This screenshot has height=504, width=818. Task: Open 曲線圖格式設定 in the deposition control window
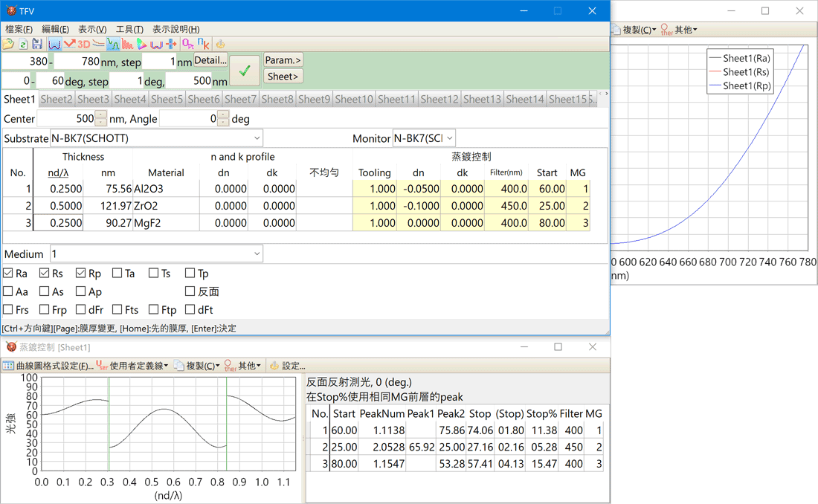[48, 366]
